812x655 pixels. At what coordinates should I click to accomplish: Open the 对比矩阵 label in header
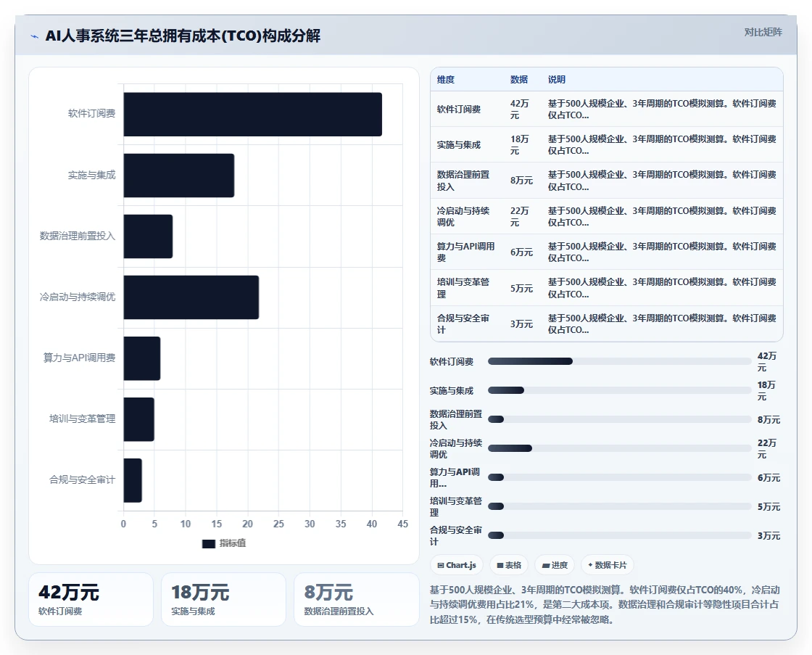[x=763, y=32]
